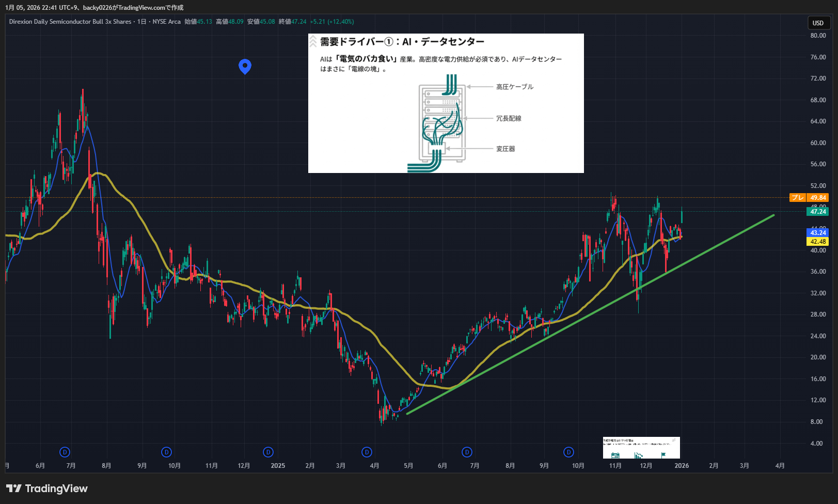The height and width of the screenshot is (504, 838).
Task: Click the blue 43.24 moving average label
Action: (818, 233)
